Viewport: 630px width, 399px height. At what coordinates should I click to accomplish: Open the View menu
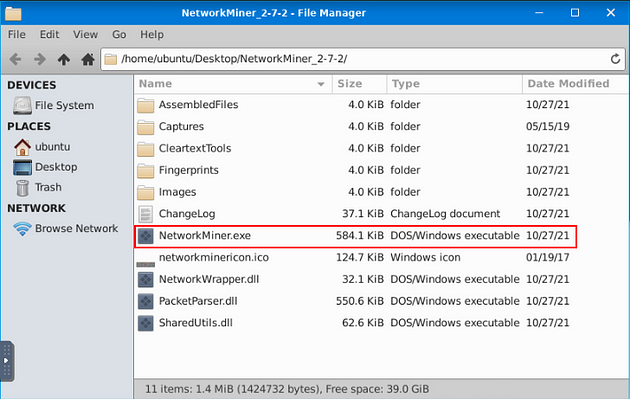click(x=85, y=35)
